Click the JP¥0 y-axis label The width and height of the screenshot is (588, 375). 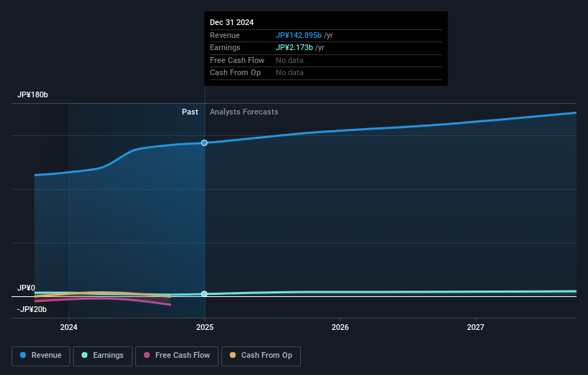click(26, 288)
